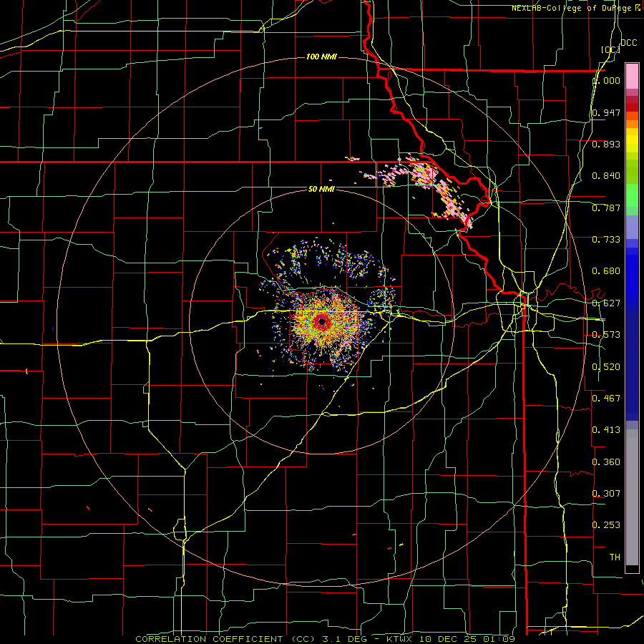
Task: Click the 0.253 scale value
Action: pyautogui.click(x=606, y=525)
